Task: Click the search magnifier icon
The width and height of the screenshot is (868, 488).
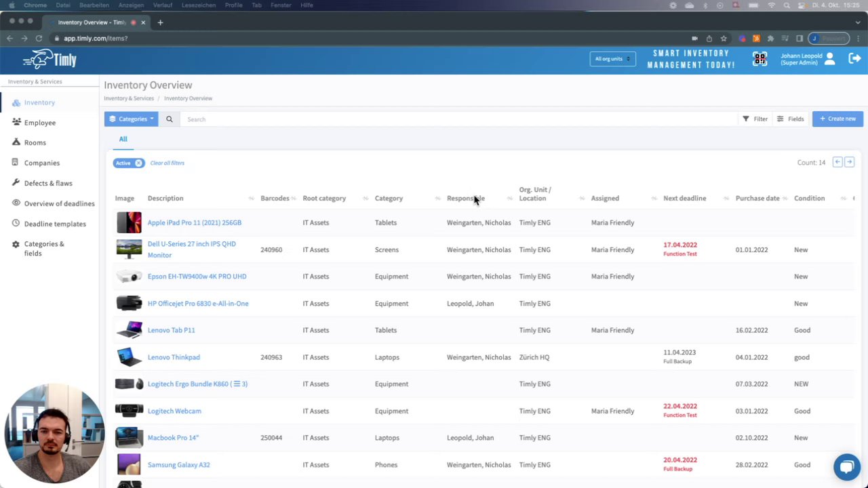Action: 170,119
